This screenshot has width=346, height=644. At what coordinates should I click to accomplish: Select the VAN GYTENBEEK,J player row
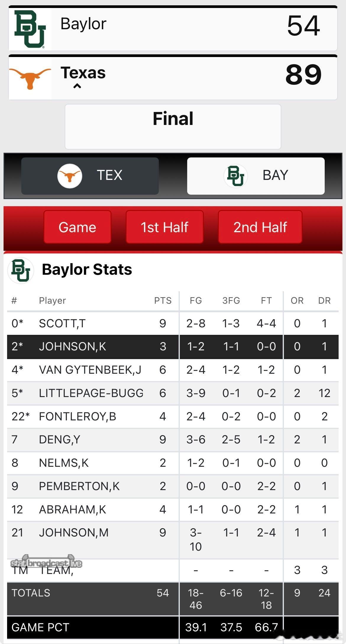point(90,370)
